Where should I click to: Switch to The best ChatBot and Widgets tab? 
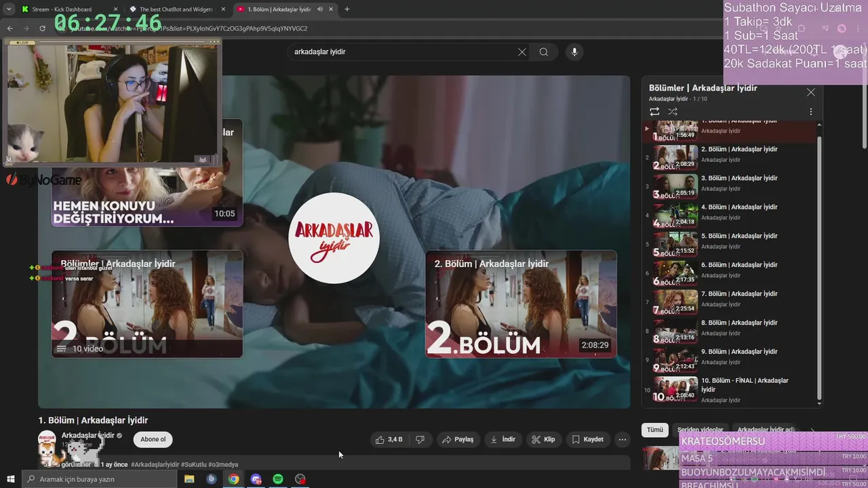coord(176,9)
